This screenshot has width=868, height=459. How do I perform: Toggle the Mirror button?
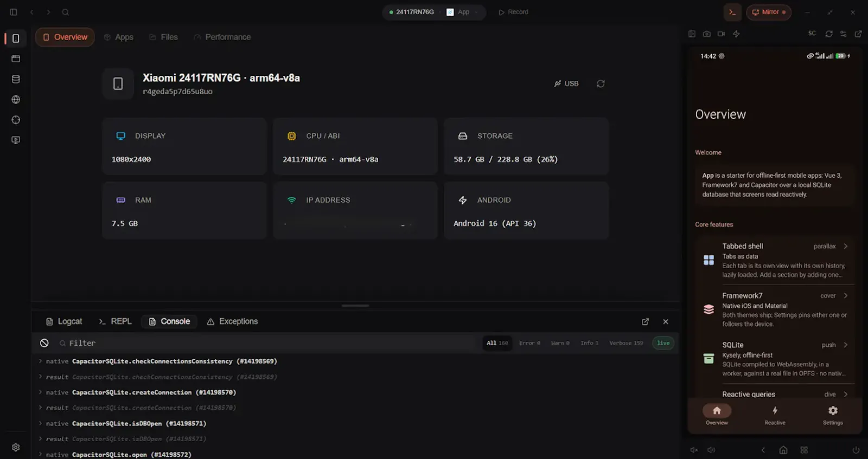click(x=769, y=12)
